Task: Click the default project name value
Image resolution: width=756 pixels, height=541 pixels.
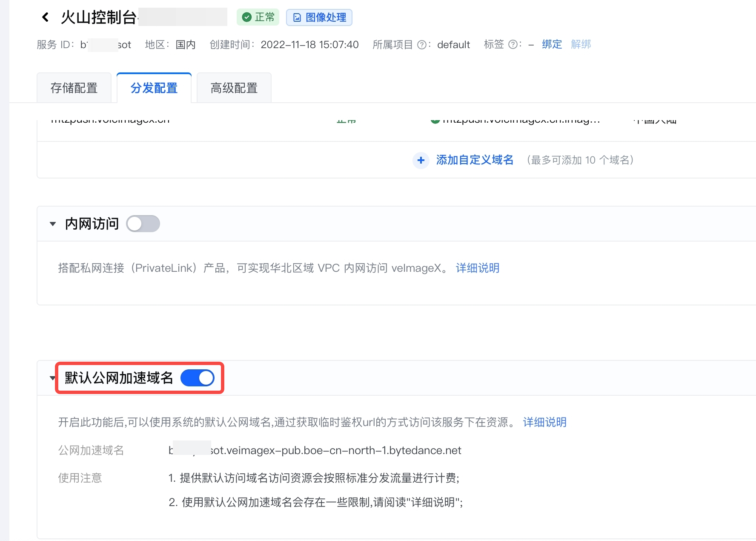Action: point(453,45)
